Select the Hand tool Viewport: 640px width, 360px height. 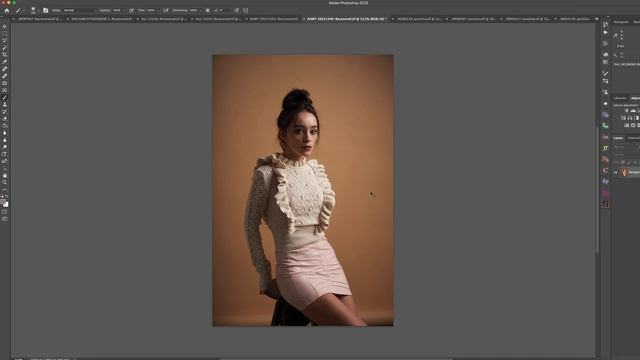[4, 175]
